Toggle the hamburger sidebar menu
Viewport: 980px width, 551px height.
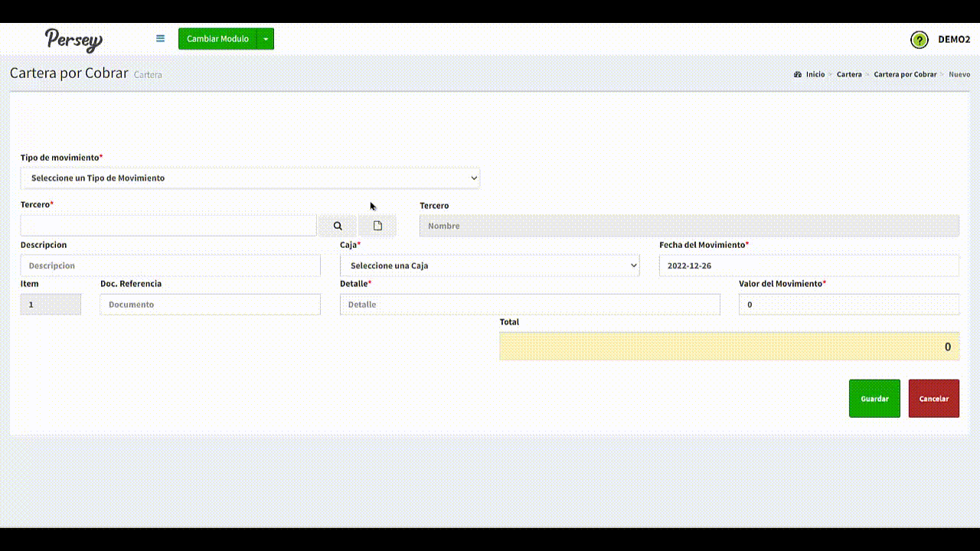point(160,38)
